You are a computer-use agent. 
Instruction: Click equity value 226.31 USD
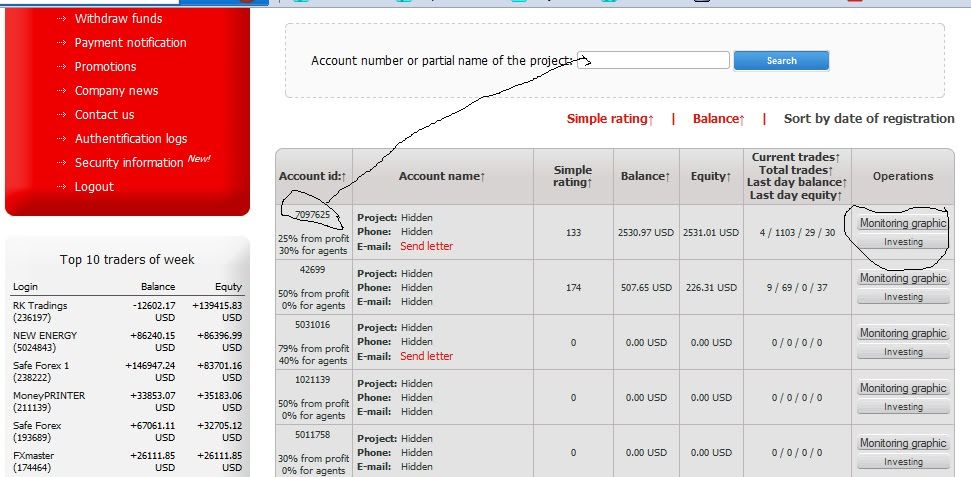(711, 288)
